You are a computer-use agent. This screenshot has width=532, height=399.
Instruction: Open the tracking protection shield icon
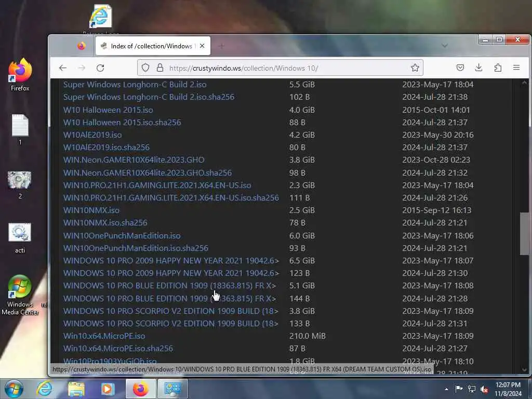coord(145,68)
